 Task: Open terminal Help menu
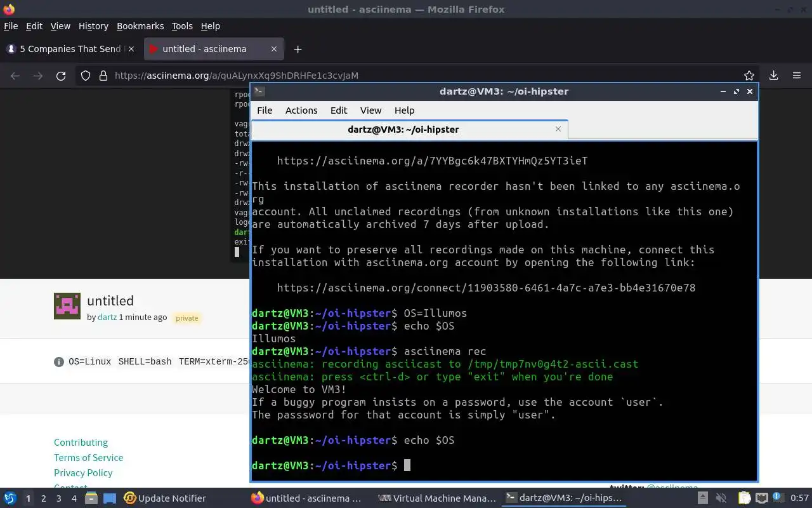[404, 110]
